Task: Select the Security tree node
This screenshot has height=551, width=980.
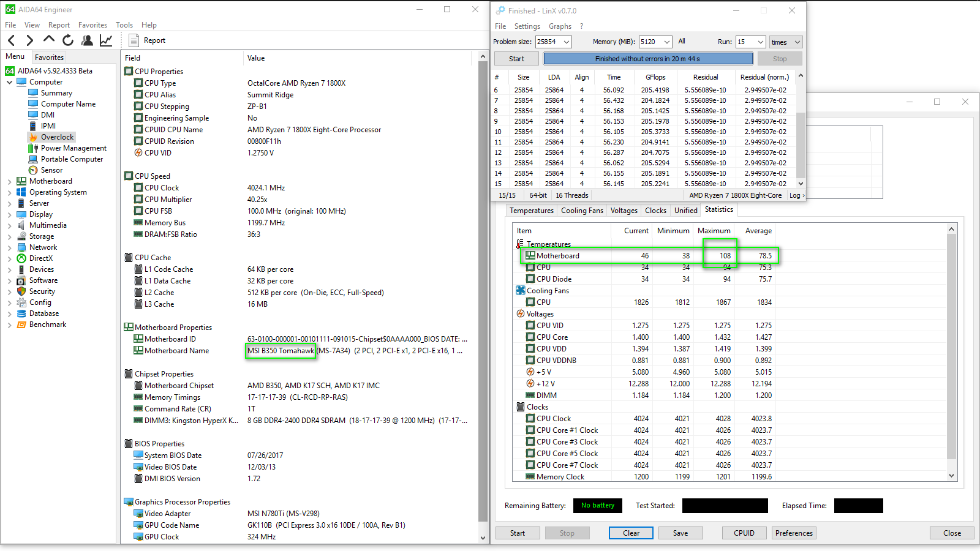Action: 42,291
